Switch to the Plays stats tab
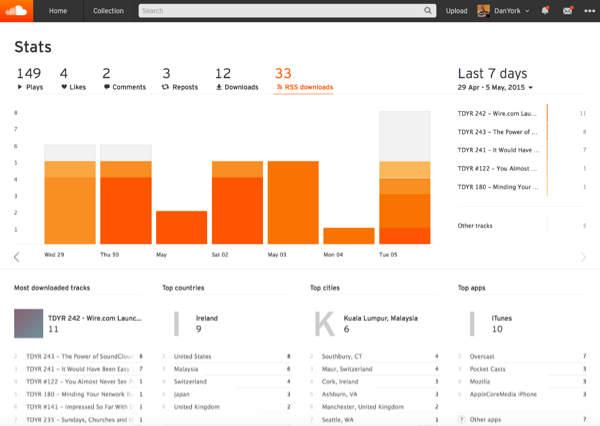The height and width of the screenshot is (426, 600). tap(28, 79)
